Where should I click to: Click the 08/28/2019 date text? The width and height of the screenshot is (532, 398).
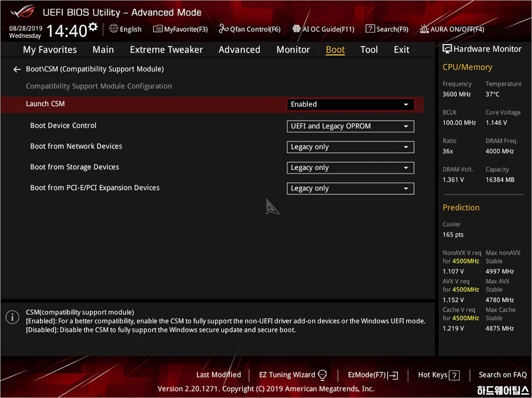(x=26, y=28)
